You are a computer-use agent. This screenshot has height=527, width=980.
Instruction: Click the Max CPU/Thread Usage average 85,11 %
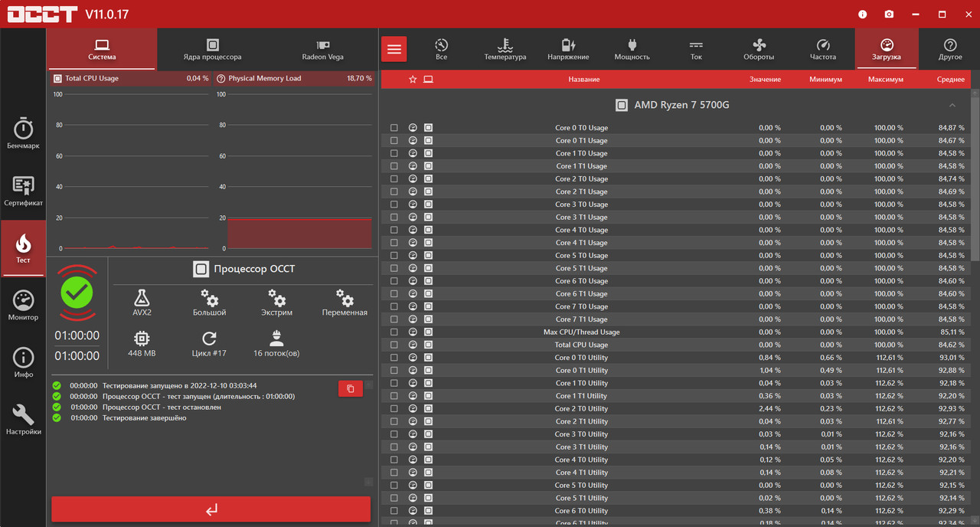(x=952, y=332)
